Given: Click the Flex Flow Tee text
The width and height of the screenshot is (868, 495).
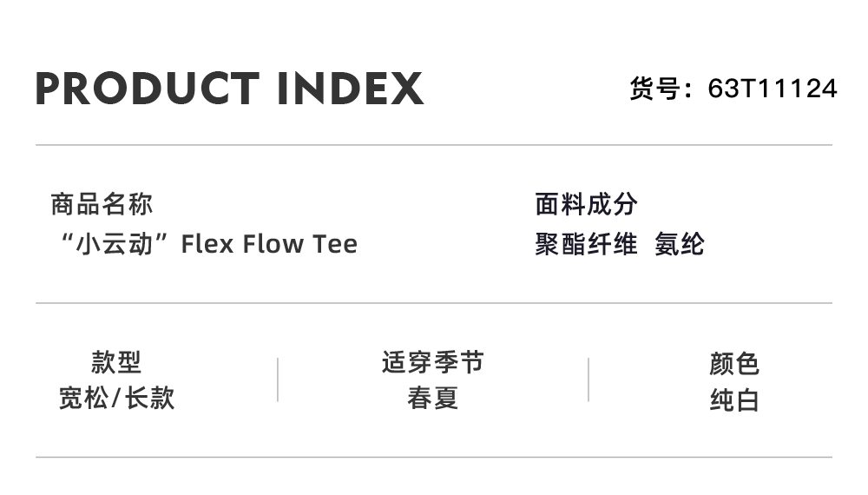Looking at the screenshot, I should [x=269, y=244].
